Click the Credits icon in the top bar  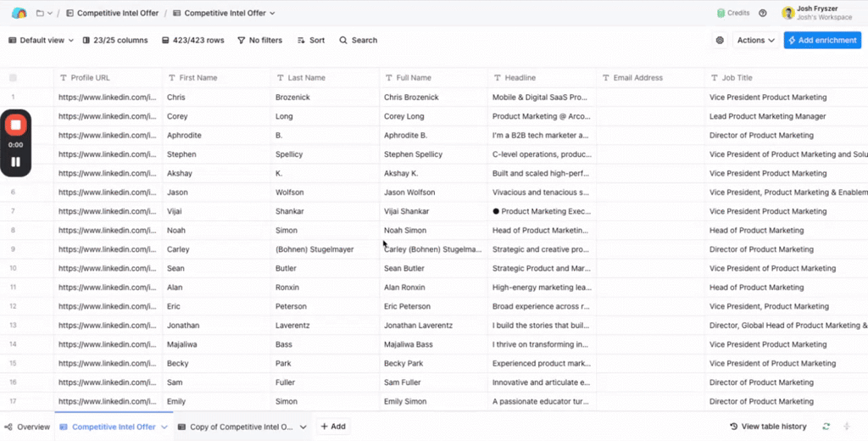721,13
